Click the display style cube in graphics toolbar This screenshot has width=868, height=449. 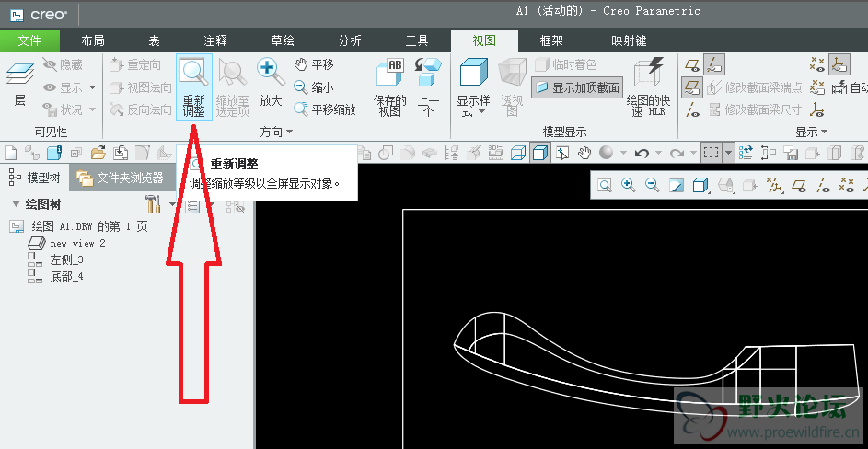tap(700, 185)
